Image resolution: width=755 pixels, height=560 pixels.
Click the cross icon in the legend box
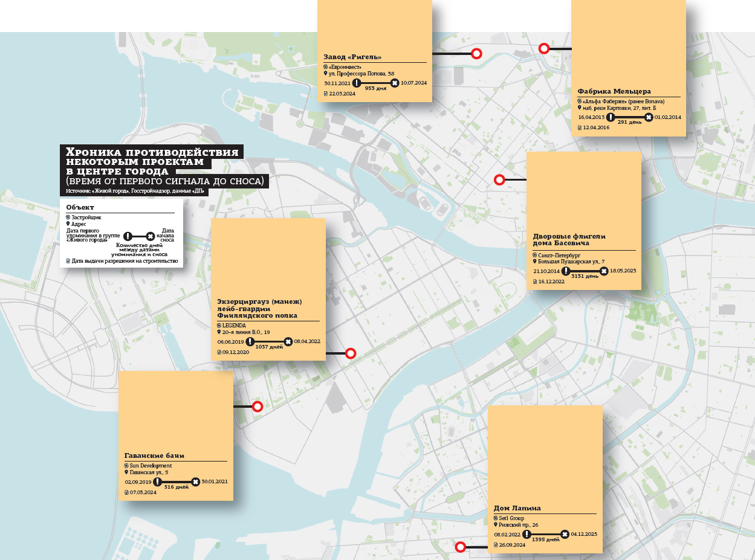click(x=151, y=236)
